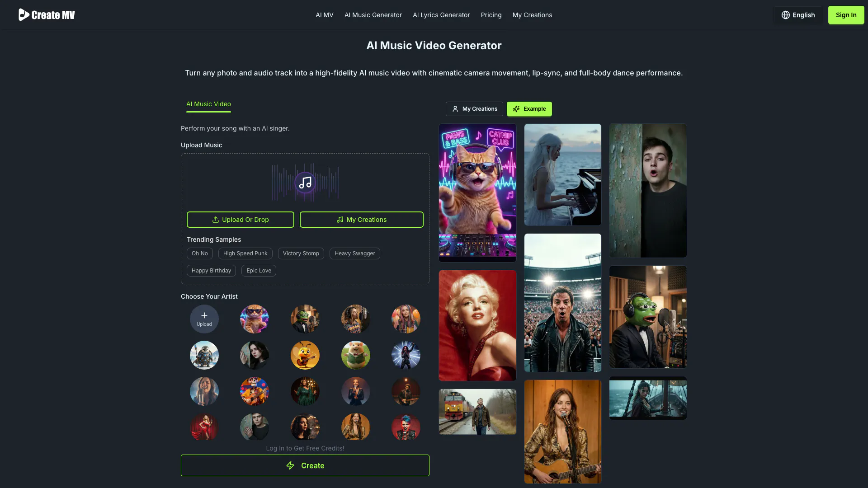This screenshot has height=488, width=868.
Task: Toggle the Example gallery view
Action: (529, 109)
